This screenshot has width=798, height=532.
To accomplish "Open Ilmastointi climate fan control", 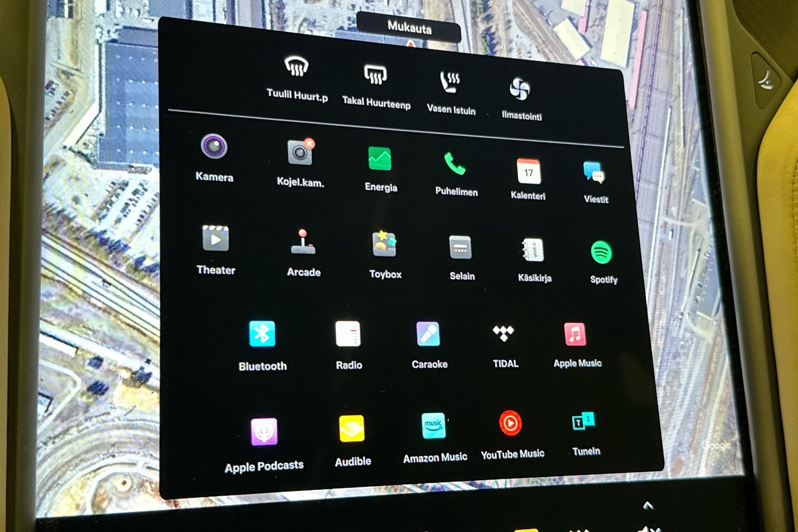I will point(521,99).
